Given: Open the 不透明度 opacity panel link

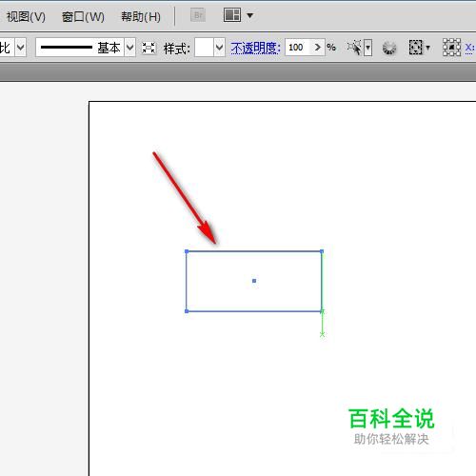Looking at the screenshot, I should 255,49.
